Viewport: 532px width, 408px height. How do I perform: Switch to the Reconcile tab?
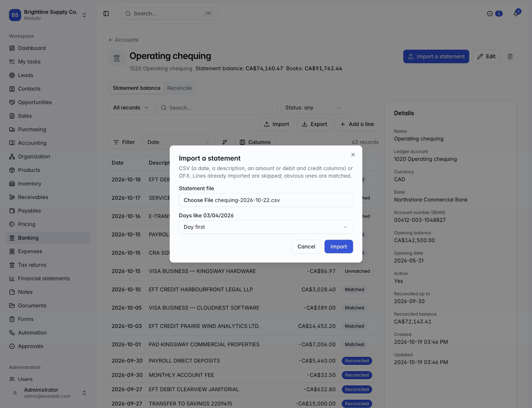tap(179, 88)
